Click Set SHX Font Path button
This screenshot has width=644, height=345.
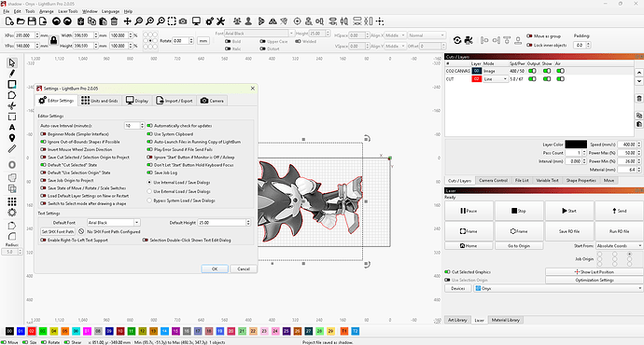tap(58, 231)
